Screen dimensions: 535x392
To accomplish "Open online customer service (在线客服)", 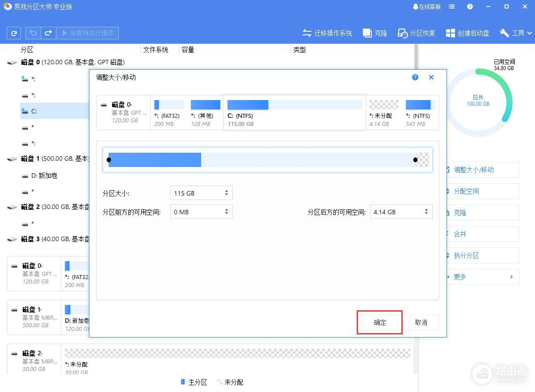I will click(426, 7).
